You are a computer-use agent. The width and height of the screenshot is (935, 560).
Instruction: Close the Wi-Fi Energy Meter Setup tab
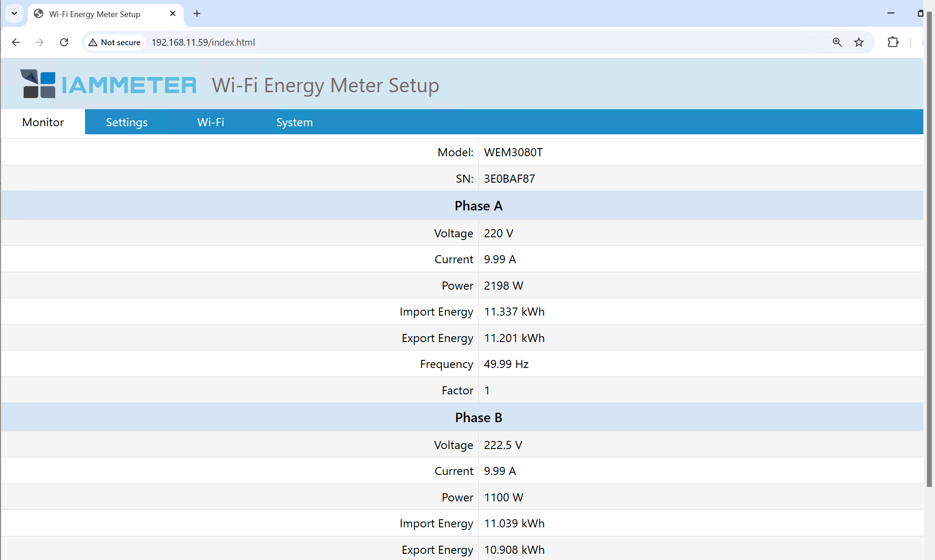(173, 14)
